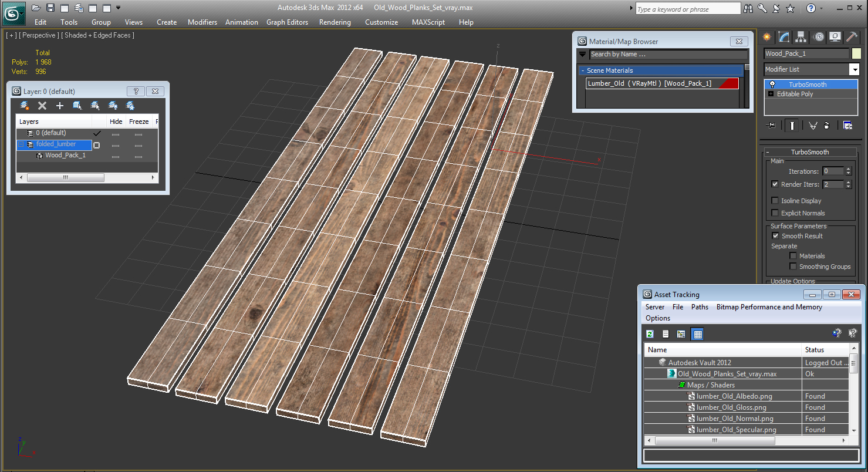Screen dimensions: 868x472
Task: Click the Open File folder icon
Action: [36, 8]
